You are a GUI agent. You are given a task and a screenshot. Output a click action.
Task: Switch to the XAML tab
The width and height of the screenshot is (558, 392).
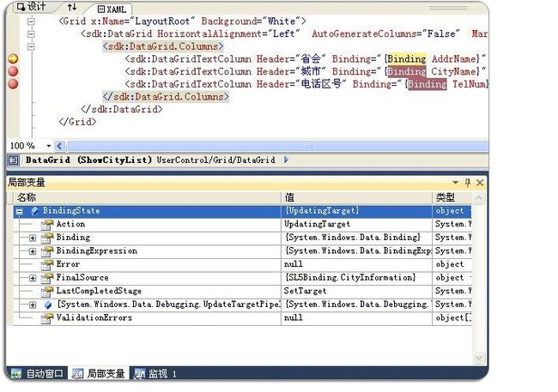tap(112, 9)
